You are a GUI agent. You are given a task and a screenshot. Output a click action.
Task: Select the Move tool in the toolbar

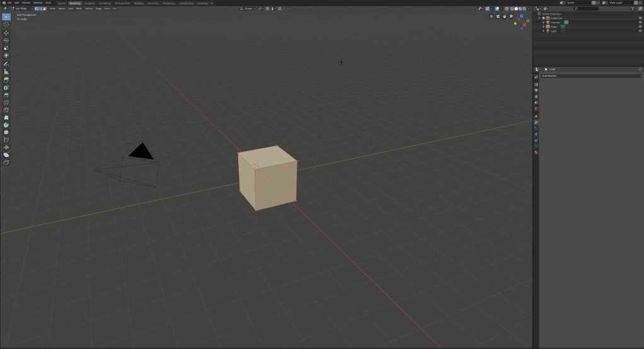tap(6, 33)
